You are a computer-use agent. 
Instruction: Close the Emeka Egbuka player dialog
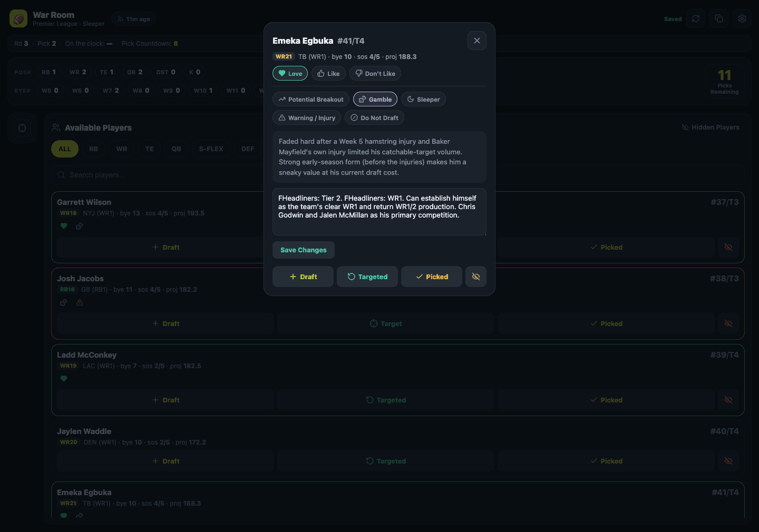[477, 41]
